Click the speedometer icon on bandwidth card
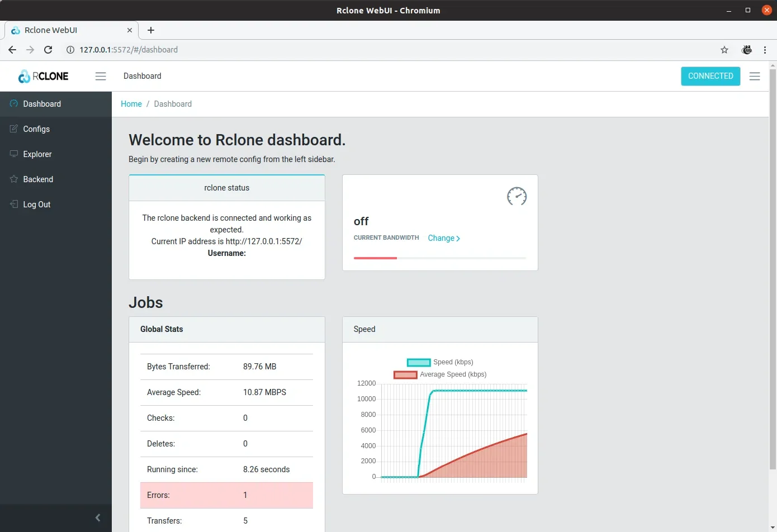The height and width of the screenshot is (532, 777). click(516, 196)
